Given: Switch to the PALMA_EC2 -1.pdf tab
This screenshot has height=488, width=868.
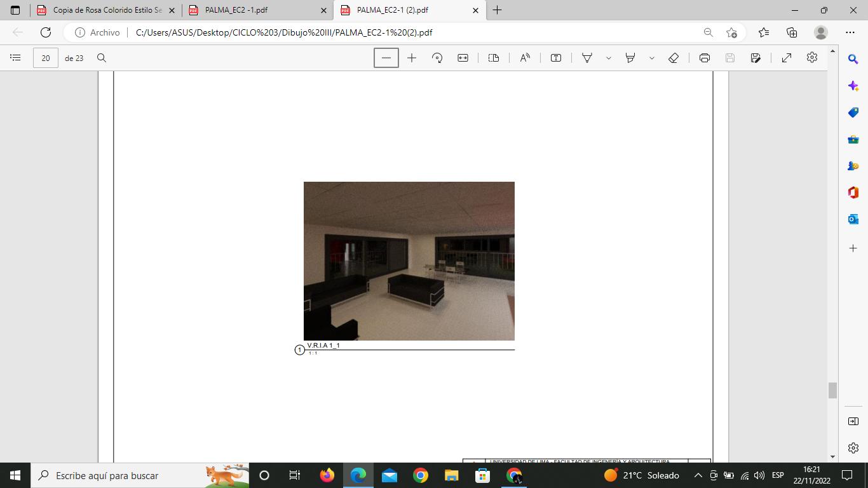Looking at the screenshot, I should [258, 10].
